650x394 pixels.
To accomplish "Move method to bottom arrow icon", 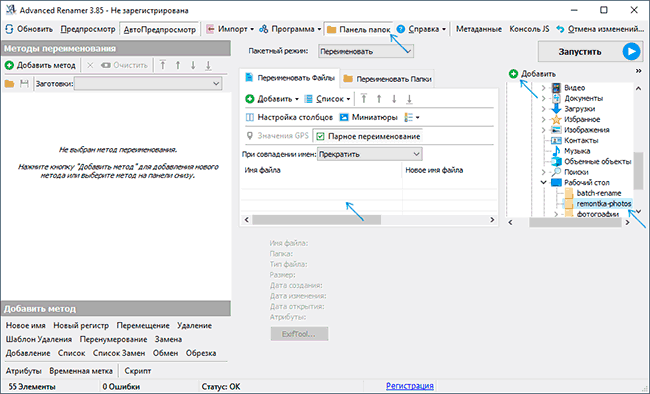I will (208, 65).
